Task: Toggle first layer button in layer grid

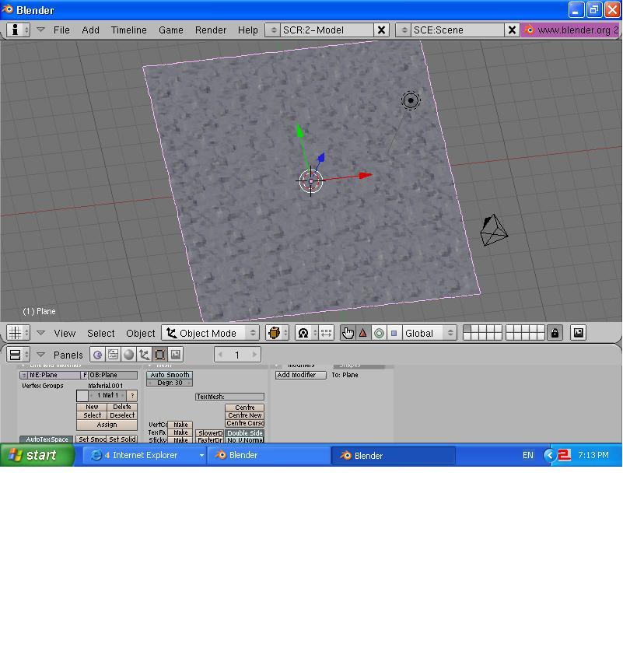Action: 467,329
